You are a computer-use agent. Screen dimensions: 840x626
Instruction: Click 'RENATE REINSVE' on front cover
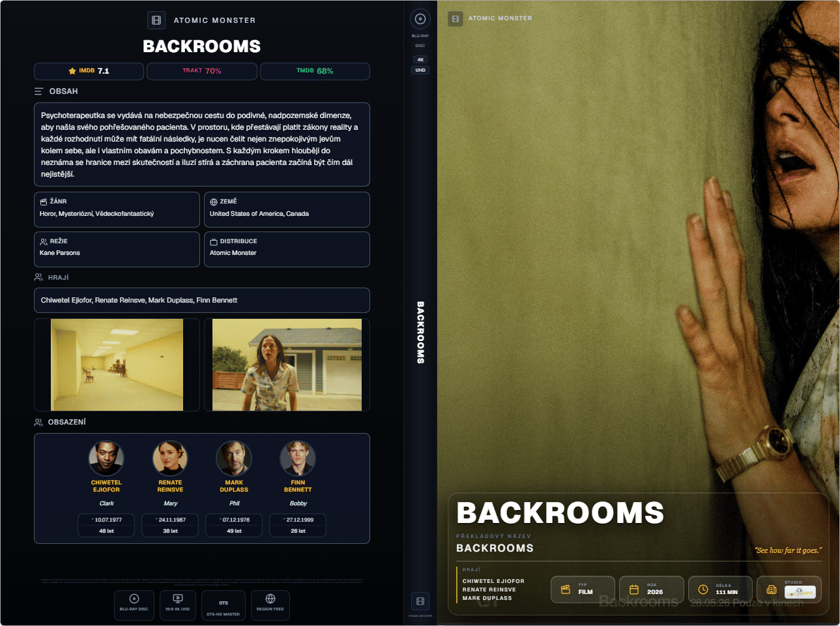pyautogui.click(x=489, y=589)
